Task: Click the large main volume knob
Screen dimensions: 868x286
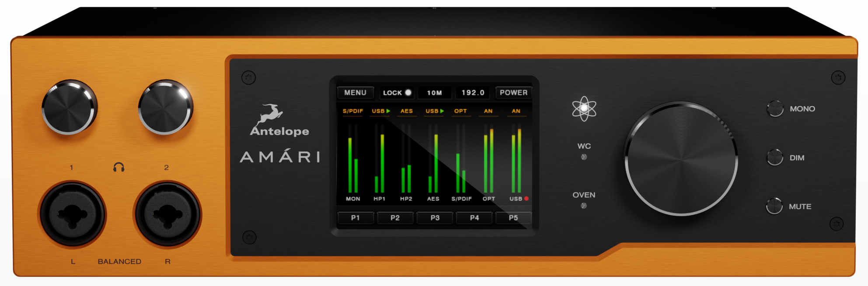Action: click(x=681, y=159)
